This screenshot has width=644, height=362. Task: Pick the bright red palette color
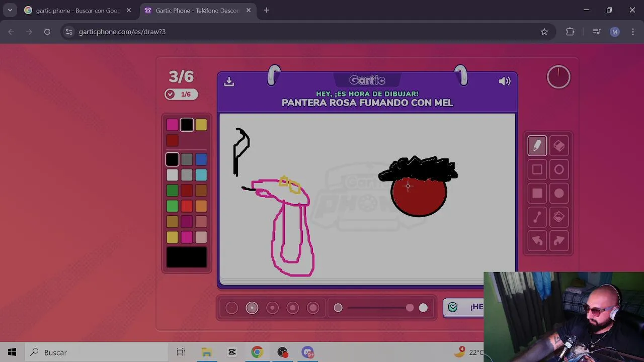point(187,206)
